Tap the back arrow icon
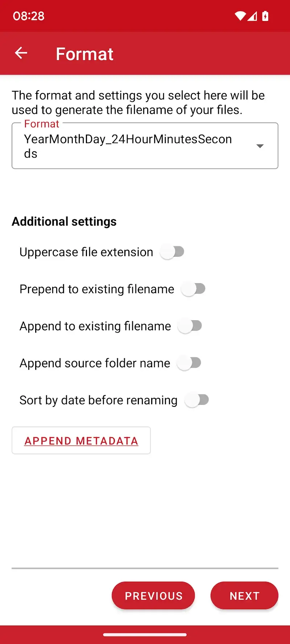290x644 pixels. coord(21,53)
